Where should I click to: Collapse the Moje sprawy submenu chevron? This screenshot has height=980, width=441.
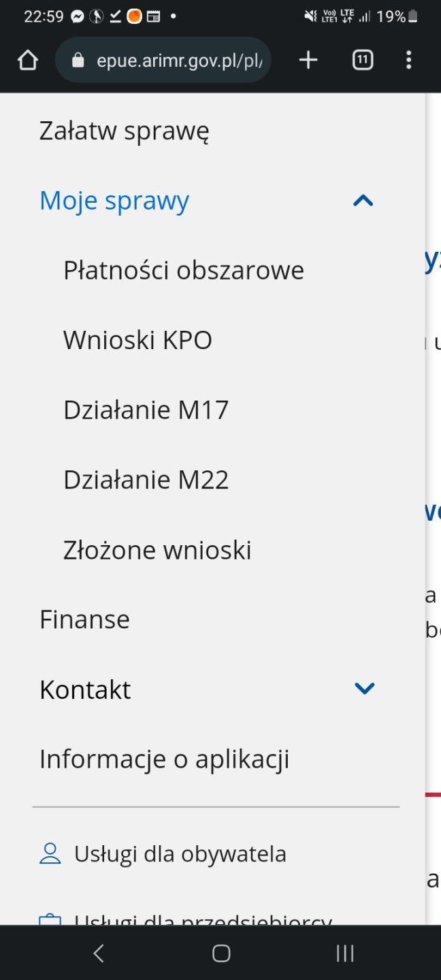click(x=363, y=201)
